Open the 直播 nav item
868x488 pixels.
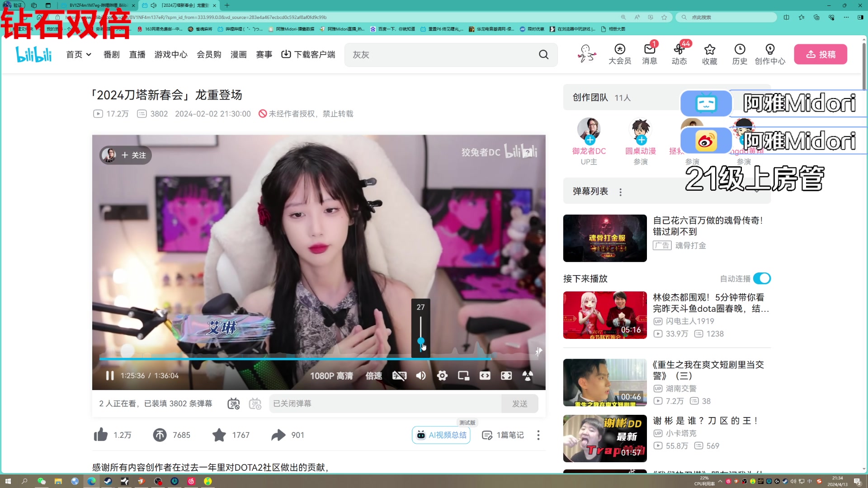click(137, 54)
